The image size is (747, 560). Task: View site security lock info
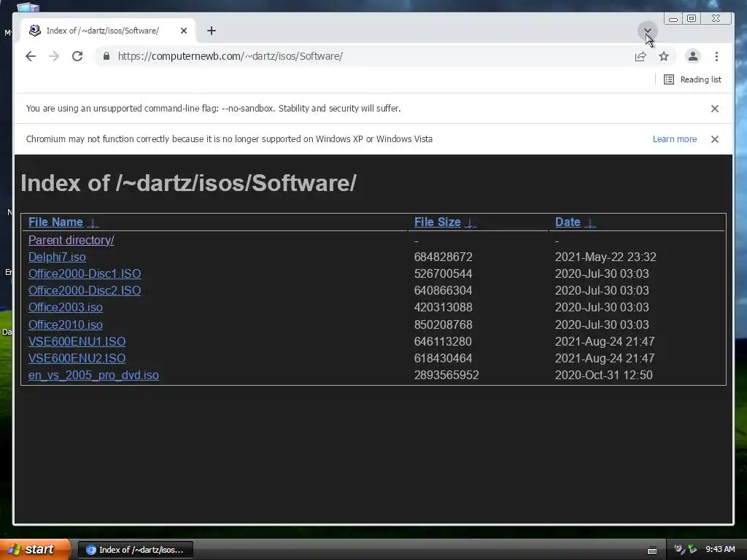tap(107, 56)
